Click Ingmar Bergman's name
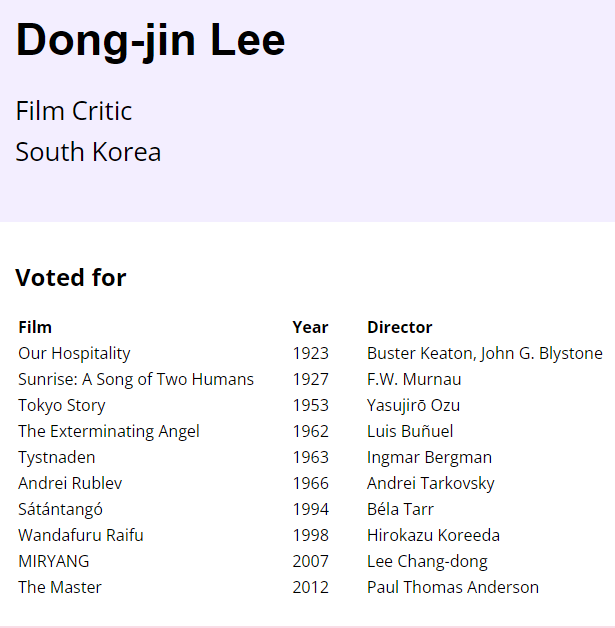Screen dimensions: 615x628 tap(429, 457)
